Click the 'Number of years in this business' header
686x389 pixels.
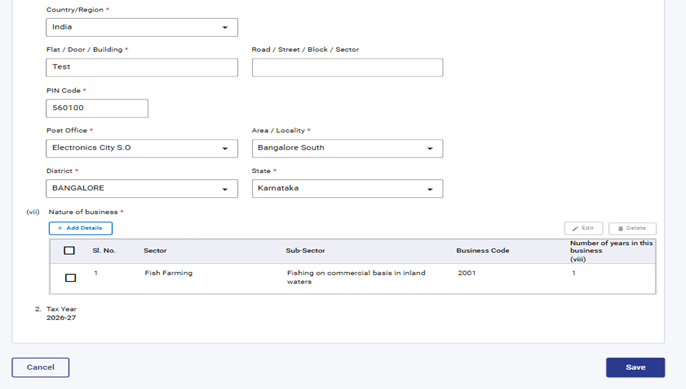click(611, 251)
